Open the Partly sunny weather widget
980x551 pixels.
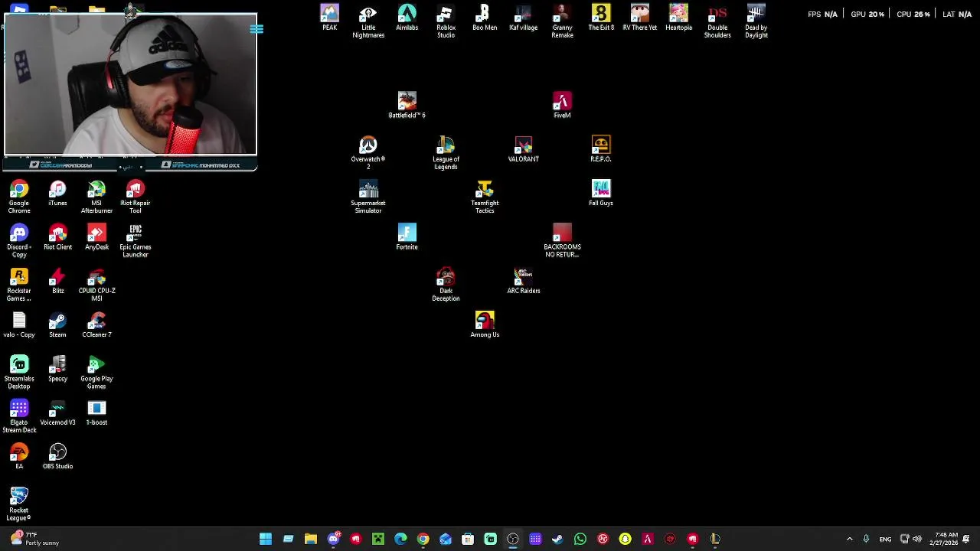[x=34, y=540]
